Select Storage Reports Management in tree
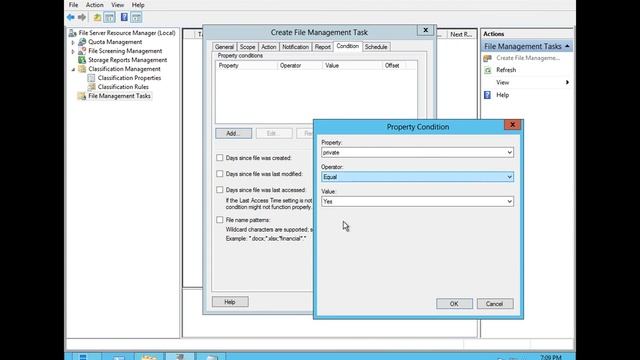640x360 pixels. [127, 60]
